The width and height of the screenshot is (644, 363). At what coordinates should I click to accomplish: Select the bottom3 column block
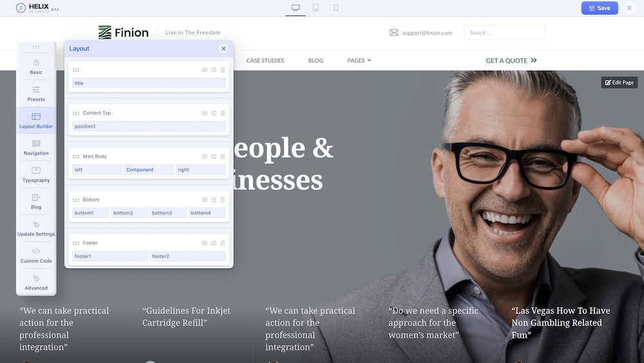[x=168, y=212]
